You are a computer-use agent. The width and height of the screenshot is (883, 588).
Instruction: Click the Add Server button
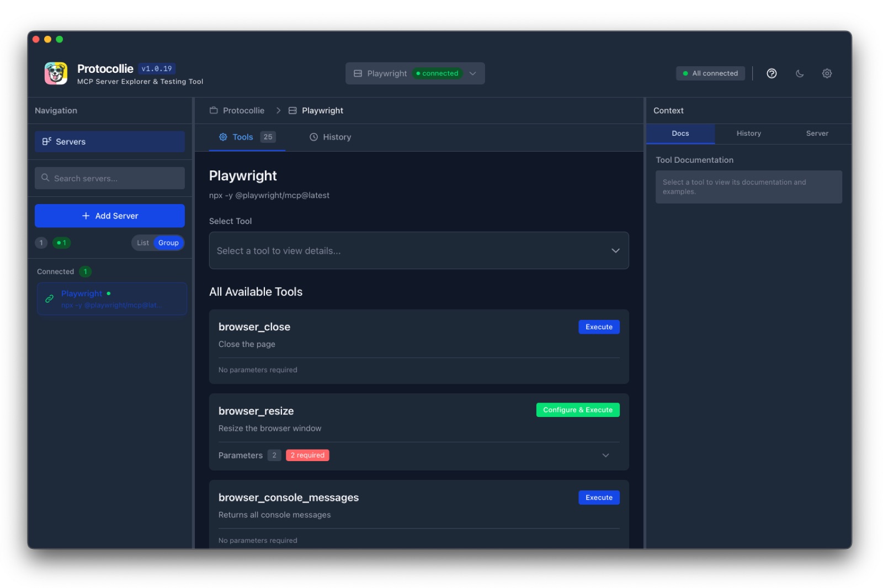point(110,216)
